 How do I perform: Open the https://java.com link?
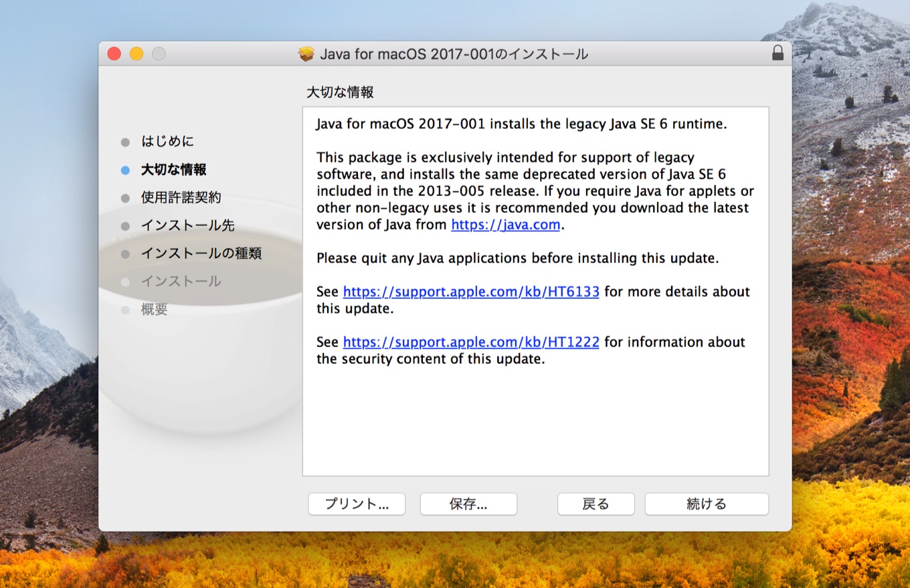[505, 225]
